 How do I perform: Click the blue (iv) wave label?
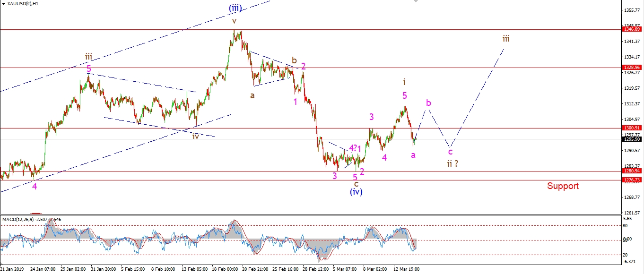(356, 192)
